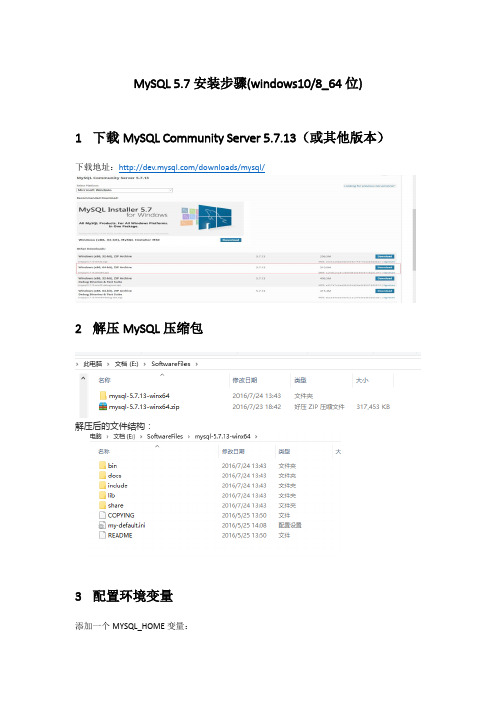Image resolution: width=496 pixels, height=702 pixels.
Task: Click Download button beside MySQL Installer banner
Action: pyautogui.click(x=231, y=240)
